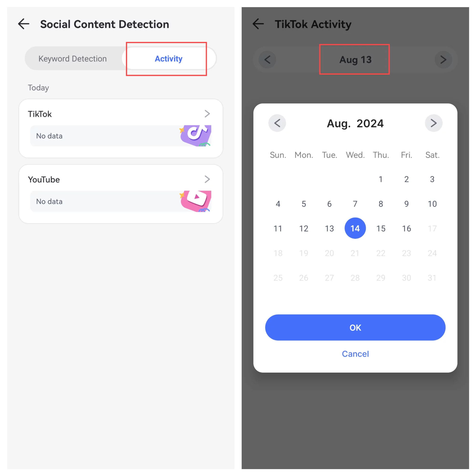Expand the TikTok activity entry
The height and width of the screenshot is (476, 476).
click(208, 114)
